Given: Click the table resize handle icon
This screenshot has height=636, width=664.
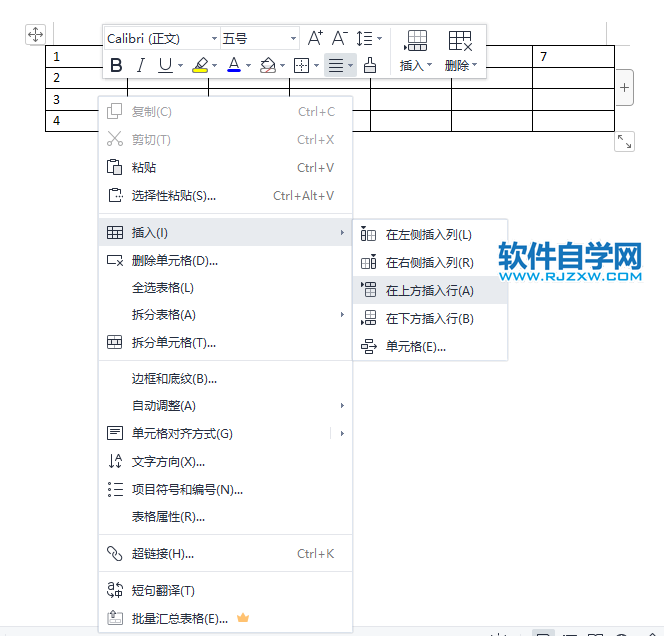Looking at the screenshot, I should [624, 141].
